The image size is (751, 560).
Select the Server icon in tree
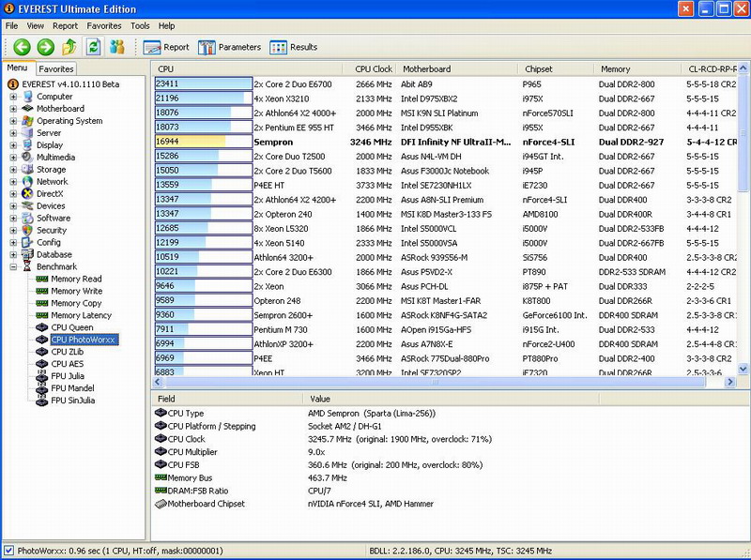coord(28,132)
